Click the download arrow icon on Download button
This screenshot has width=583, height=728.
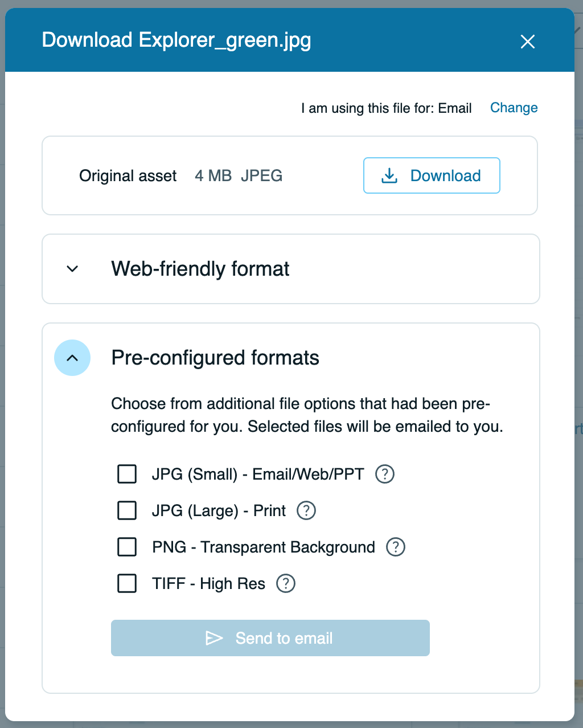[x=389, y=175]
